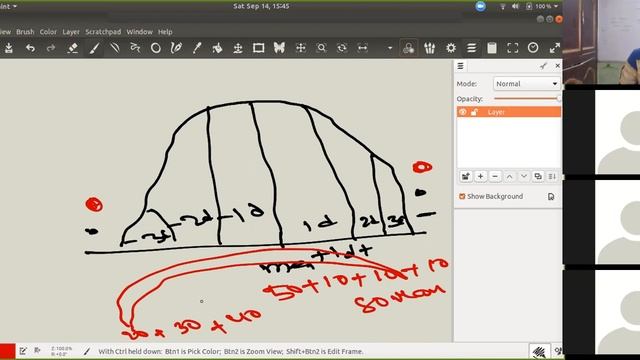640x360 pixels.
Task: Select the highlighted Layer row
Action: [x=509, y=112]
